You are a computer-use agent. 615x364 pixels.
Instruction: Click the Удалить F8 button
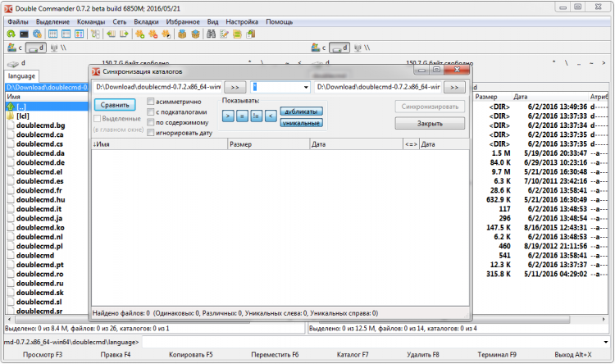[423, 355]
